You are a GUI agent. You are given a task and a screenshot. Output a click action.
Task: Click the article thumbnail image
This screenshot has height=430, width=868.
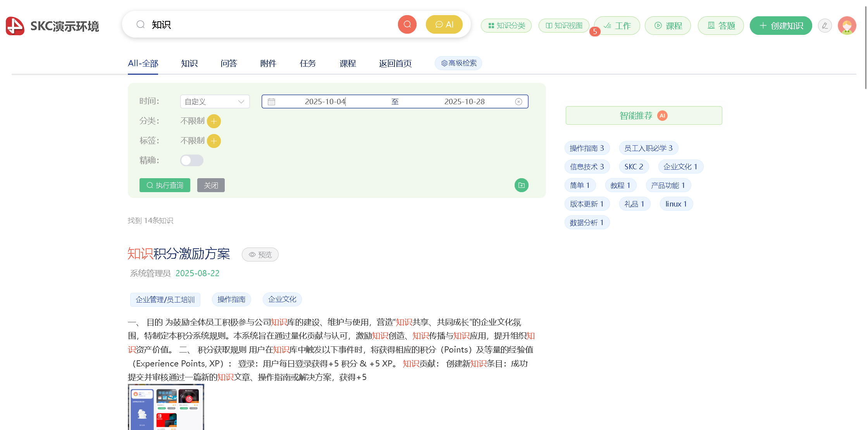(166, 407)
